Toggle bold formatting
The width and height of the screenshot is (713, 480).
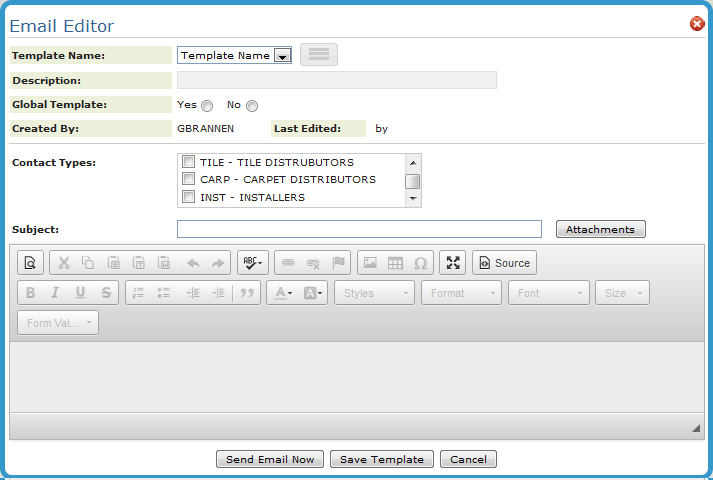(x=30, y=293)
